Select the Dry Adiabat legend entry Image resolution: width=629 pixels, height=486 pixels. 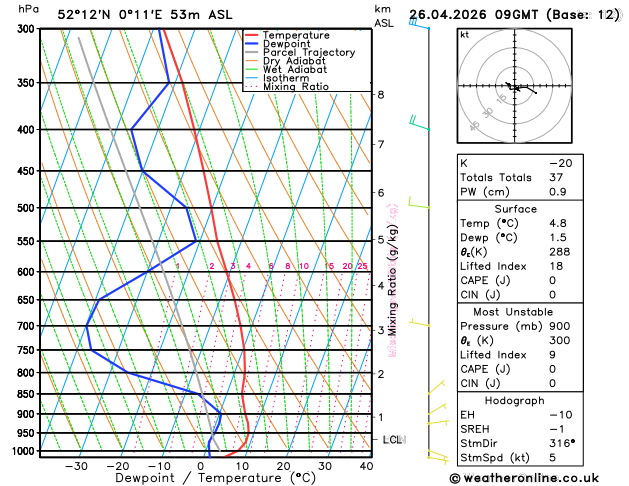pos(294,61)
